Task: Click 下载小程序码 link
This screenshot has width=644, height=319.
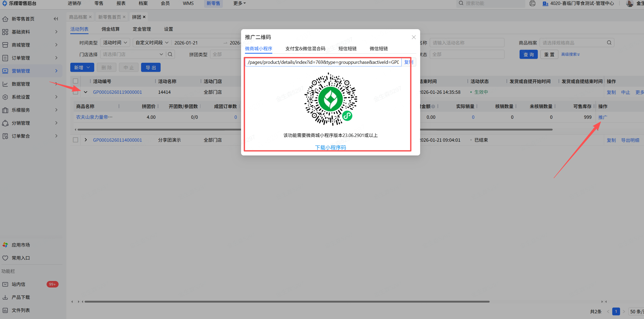Action: click(x=330, y=147)
